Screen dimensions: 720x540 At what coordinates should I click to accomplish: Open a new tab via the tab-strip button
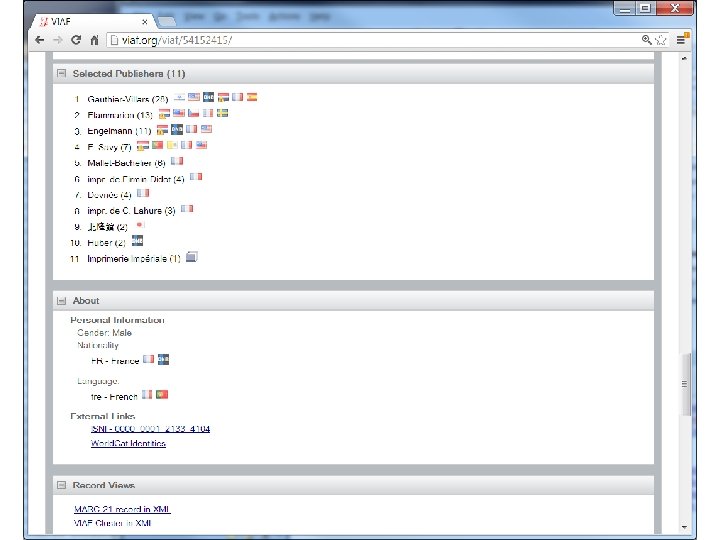pyautogui.click(x=167, y=21)
